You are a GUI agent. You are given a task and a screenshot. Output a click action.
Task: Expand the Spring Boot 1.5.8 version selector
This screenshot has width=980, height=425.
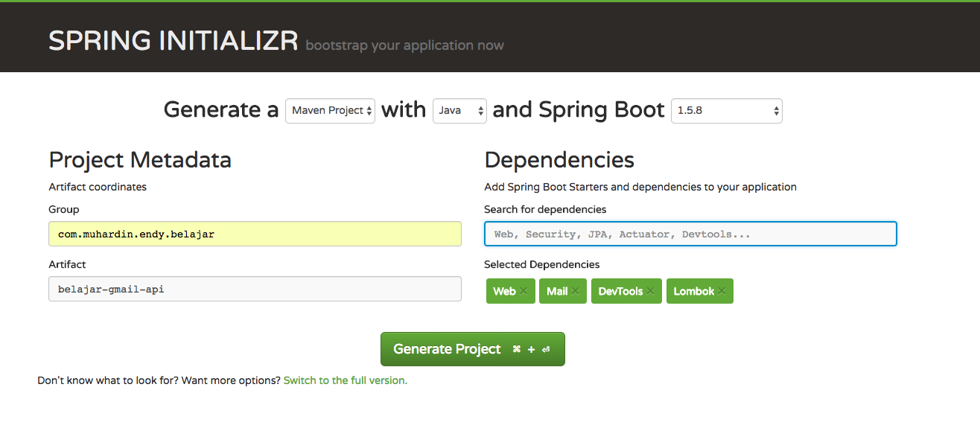pos(726,110)
